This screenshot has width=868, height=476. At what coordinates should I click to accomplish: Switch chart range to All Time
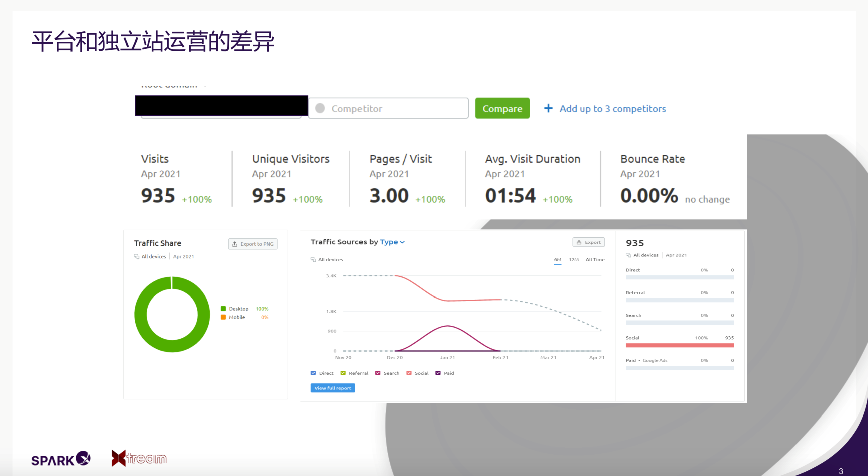point(595,260)
